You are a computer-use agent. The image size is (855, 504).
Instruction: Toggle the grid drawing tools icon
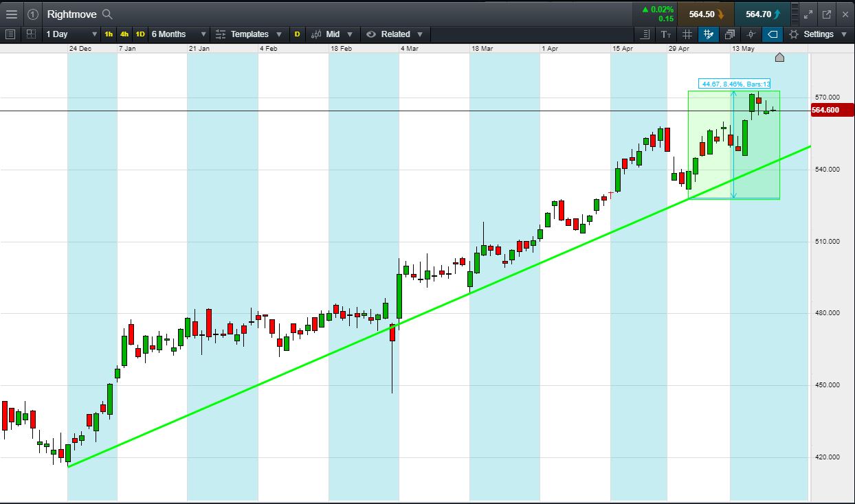(x=709, y=34)
